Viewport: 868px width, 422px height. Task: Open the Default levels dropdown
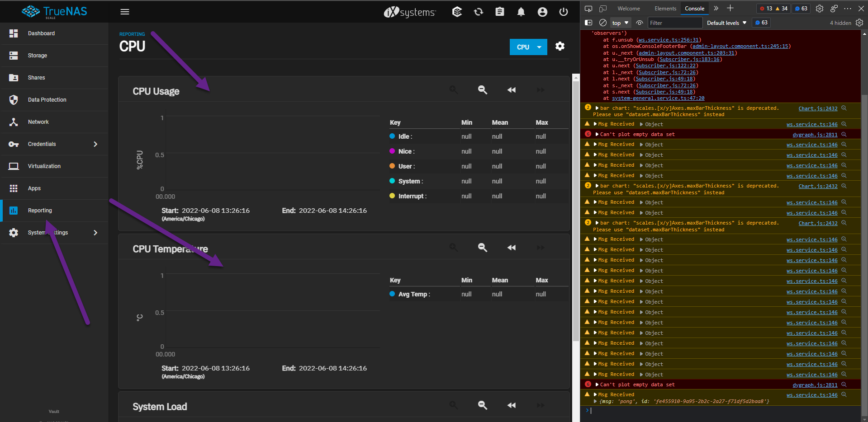pyautogui.click(x=726, y=23)
